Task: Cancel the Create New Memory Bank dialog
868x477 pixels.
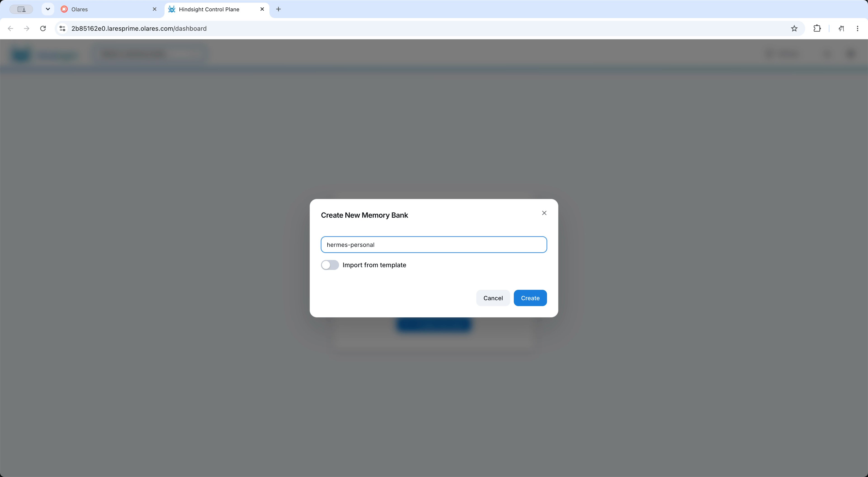Action: coord(493,298)
